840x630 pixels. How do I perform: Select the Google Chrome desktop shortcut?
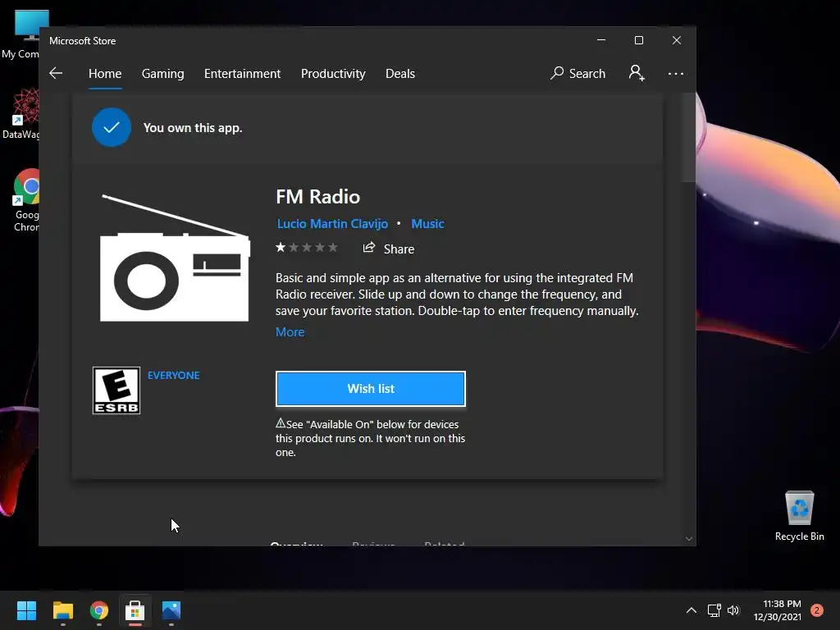click(25, 200)
